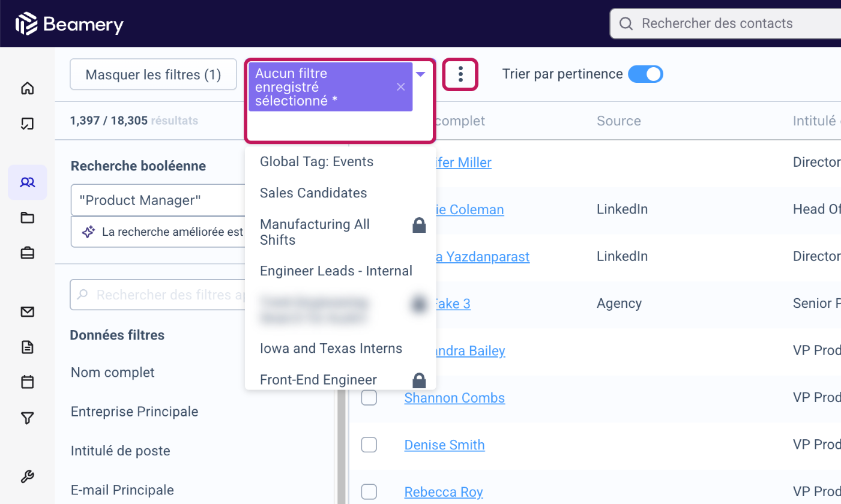This screenshot has height=504, width=841.
Task: Collapse the saved filter dropdown arrow
Action: [x=421, y=74]
